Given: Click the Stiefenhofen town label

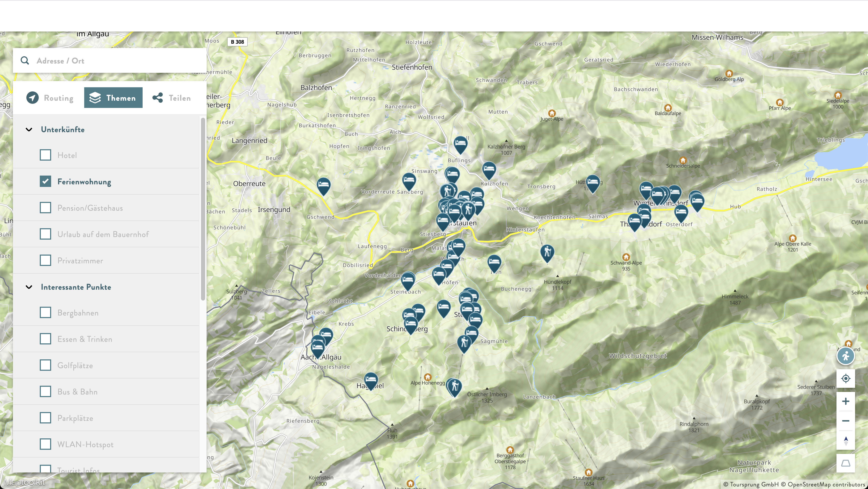Looking at the screenshot, I should (412, 67).
